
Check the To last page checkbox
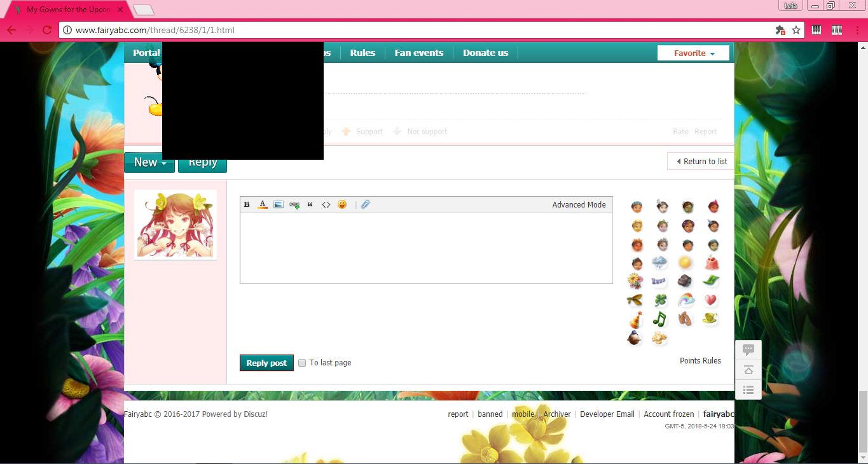(x=302, y=363)
